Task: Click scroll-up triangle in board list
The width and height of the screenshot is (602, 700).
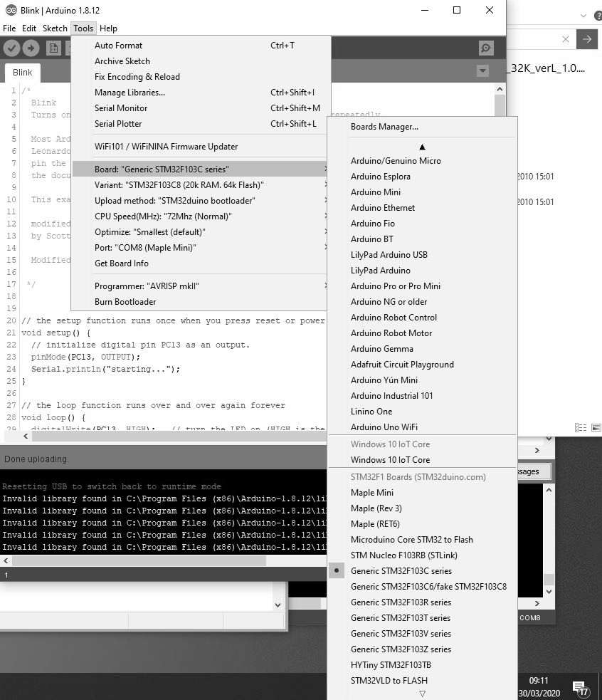Action: (x=422, y=147)
